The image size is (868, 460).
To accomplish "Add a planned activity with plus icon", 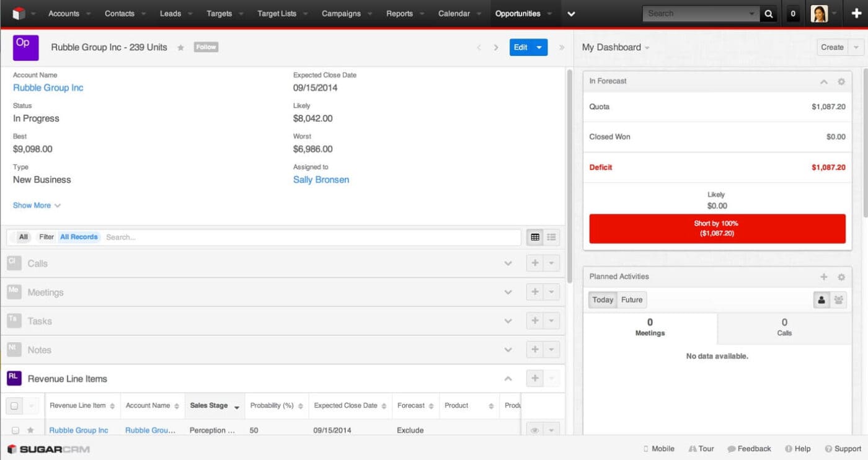I will click(824, 277).
